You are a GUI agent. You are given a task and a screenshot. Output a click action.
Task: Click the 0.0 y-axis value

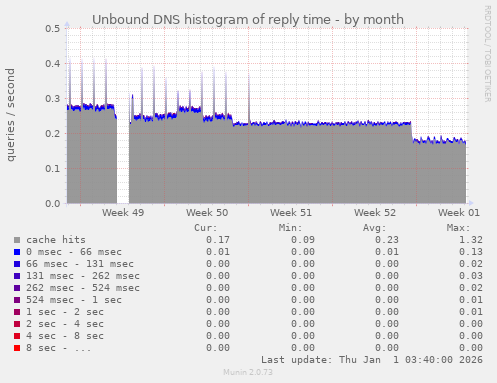tap(53, 203)
